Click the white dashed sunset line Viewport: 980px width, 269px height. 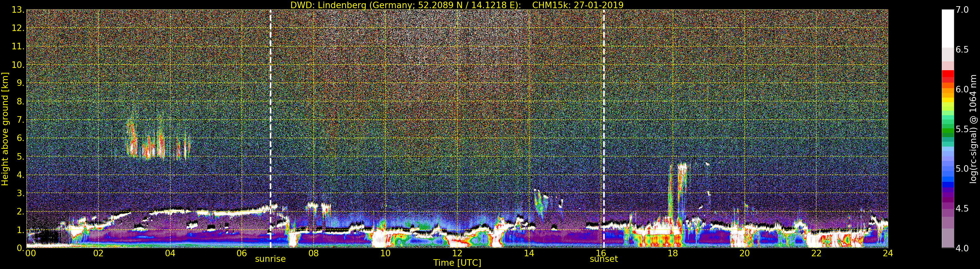click(604, 129)
